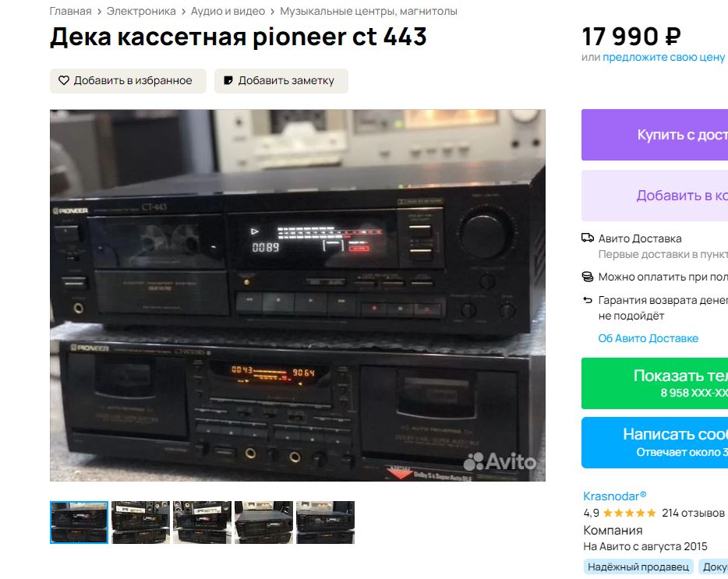Click предложите свою цену link
This screenshot has width=728, height=579.
(x=663, y=57)
